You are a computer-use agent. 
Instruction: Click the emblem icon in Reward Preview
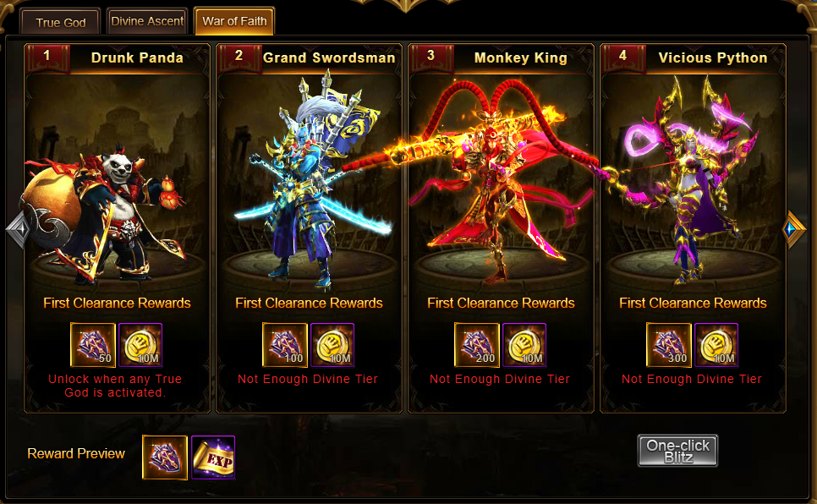pos(165,457)
